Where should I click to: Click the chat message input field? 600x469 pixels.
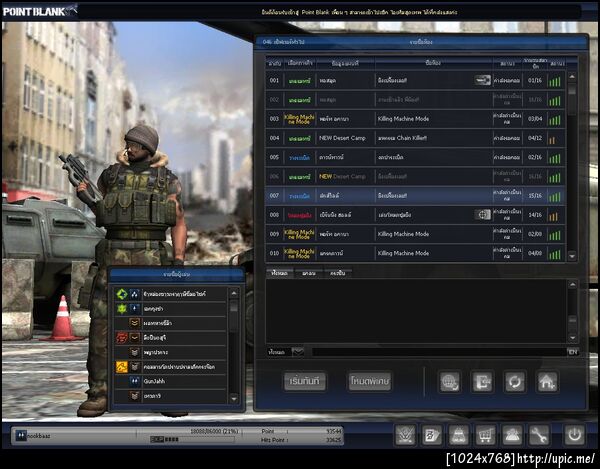439,352
